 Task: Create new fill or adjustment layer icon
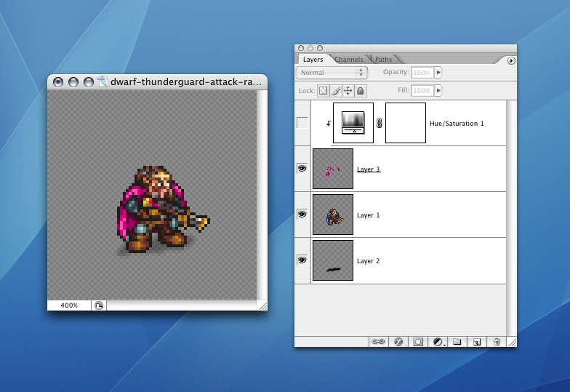438,342
